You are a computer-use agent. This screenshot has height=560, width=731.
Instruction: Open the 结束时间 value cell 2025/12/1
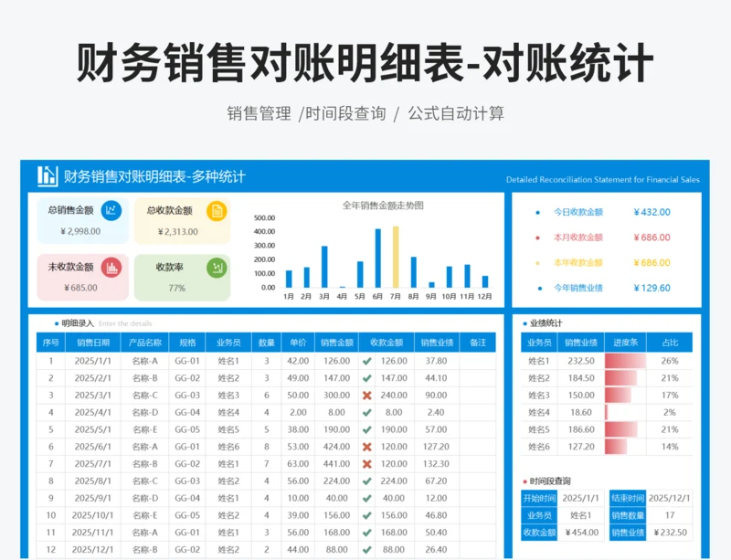[x=669, y=499]
